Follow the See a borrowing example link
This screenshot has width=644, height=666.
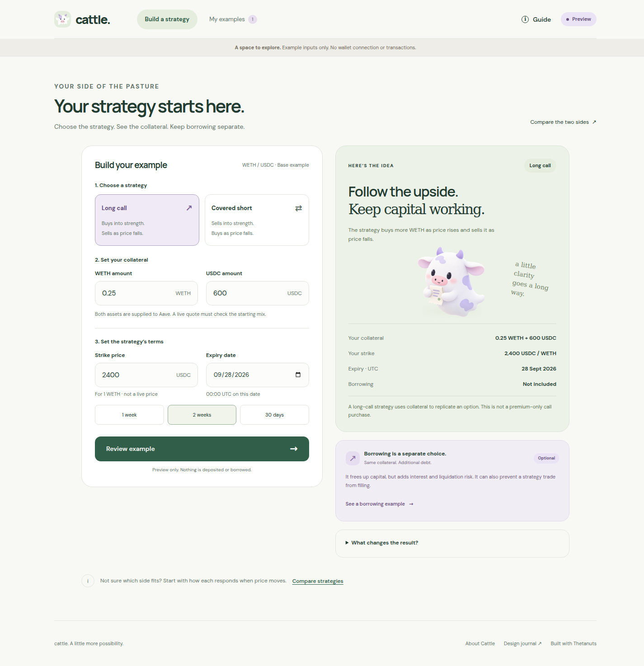pyautogui.click(x=380, y=504)
